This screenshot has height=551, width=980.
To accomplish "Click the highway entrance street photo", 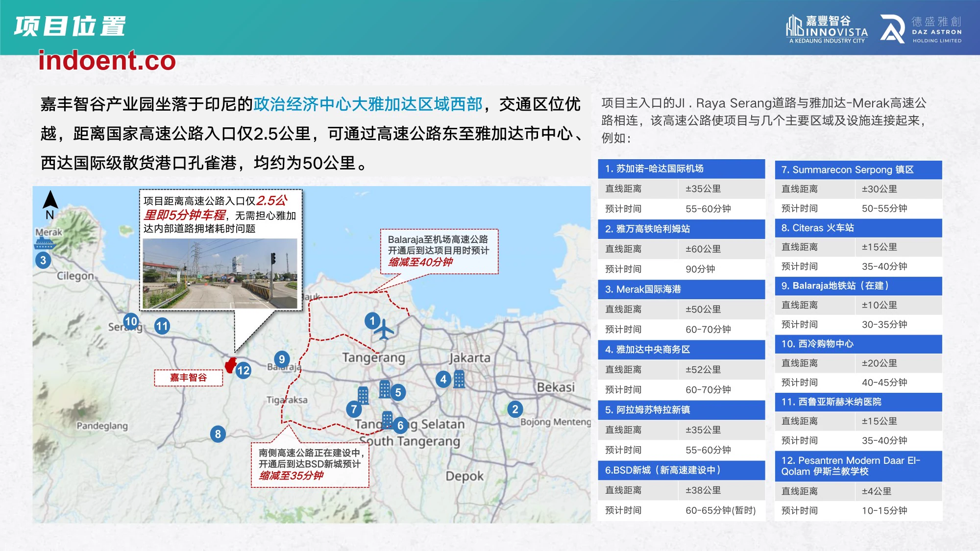I will pyautogui.click(x=220, y=273).
